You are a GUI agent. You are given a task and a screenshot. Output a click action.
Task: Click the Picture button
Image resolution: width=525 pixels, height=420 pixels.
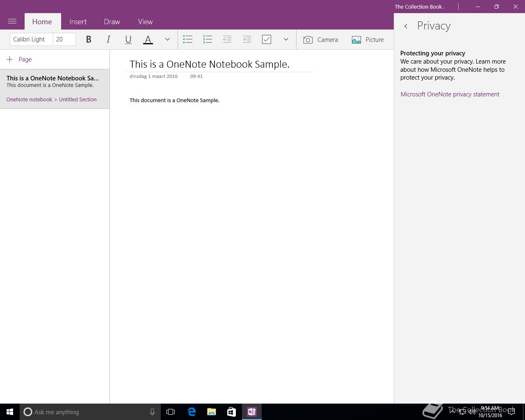pos(368,40)
